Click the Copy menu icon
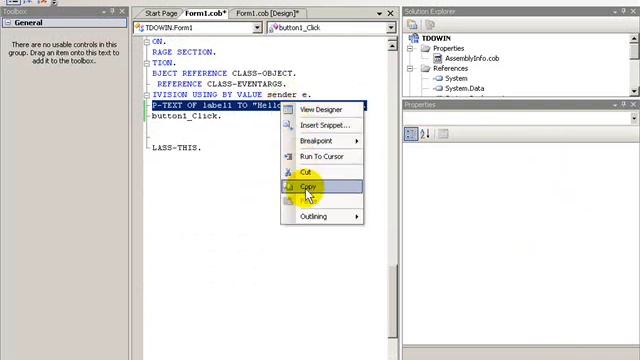Screen dimensions: 640x360 point(288,187)
